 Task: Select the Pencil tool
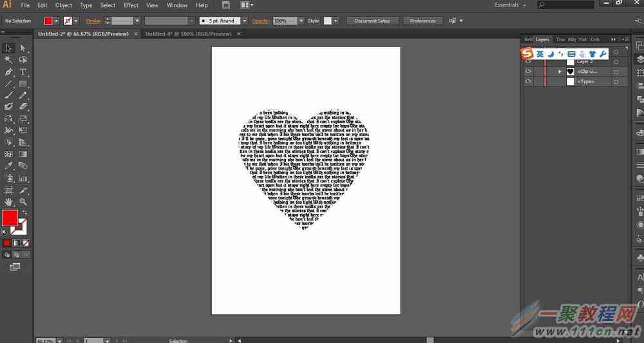[x=23, y=95]
